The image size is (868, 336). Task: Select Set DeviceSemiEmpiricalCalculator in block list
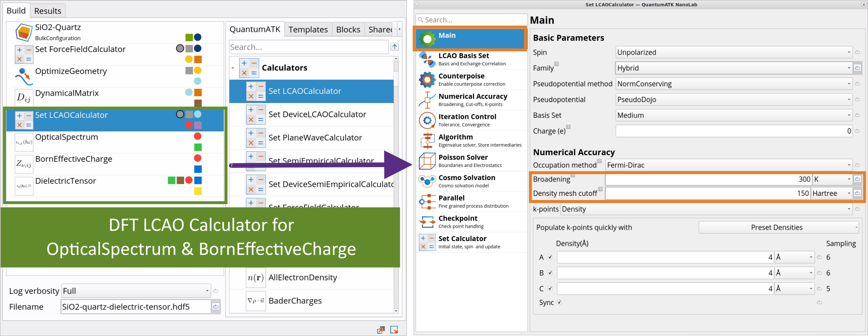coord(311,184)
